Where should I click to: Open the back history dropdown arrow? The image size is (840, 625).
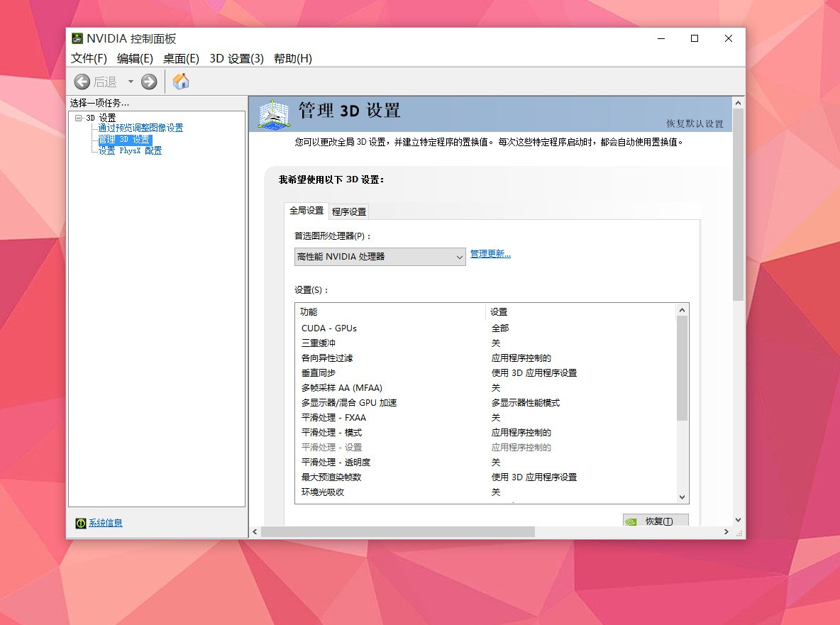click(131, 82)
